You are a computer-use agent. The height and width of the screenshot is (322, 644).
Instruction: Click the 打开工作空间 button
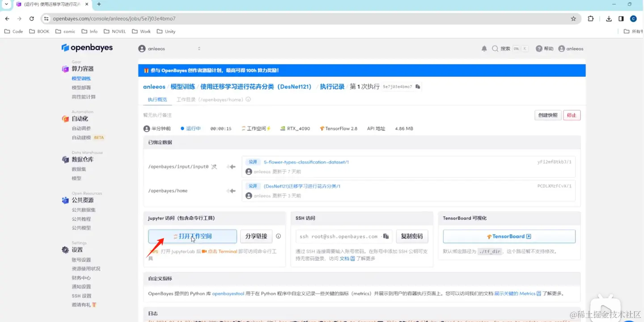tap(192, 236)
